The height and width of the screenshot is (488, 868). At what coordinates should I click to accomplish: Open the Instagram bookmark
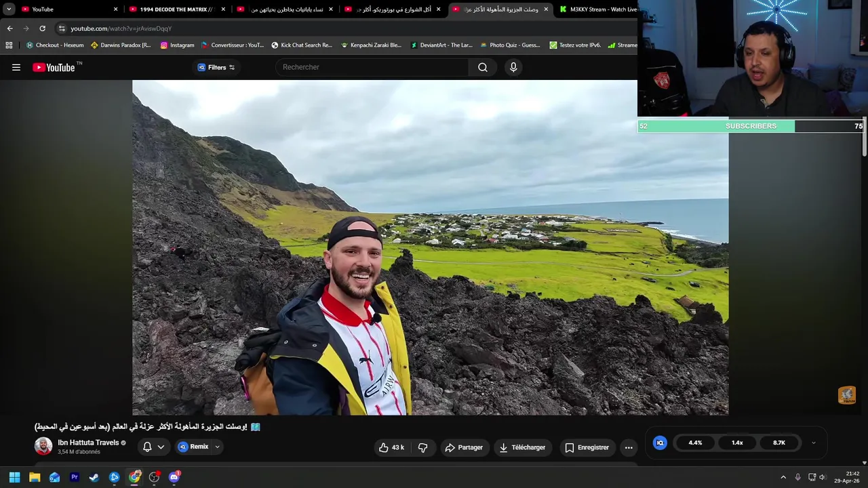coord(177,45)
